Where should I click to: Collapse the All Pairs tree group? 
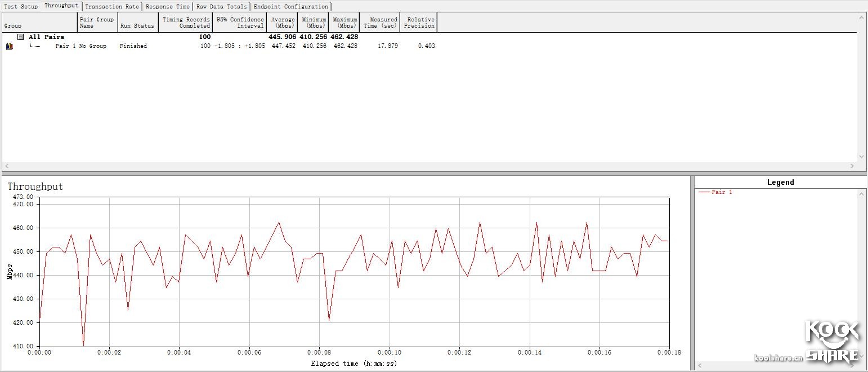click(20, 37)
